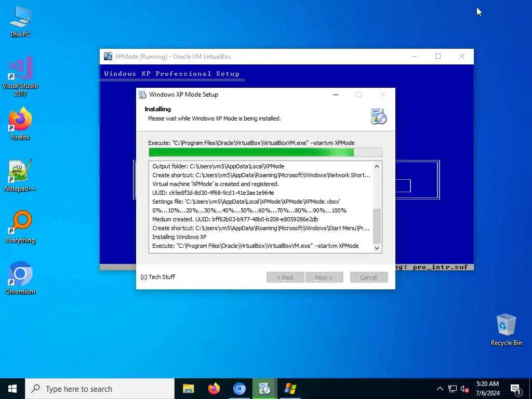Select the VirtualBox VM taskbar icon
Image resolution: width=532 pixels, height=399 pixels.
pos(290,389)
